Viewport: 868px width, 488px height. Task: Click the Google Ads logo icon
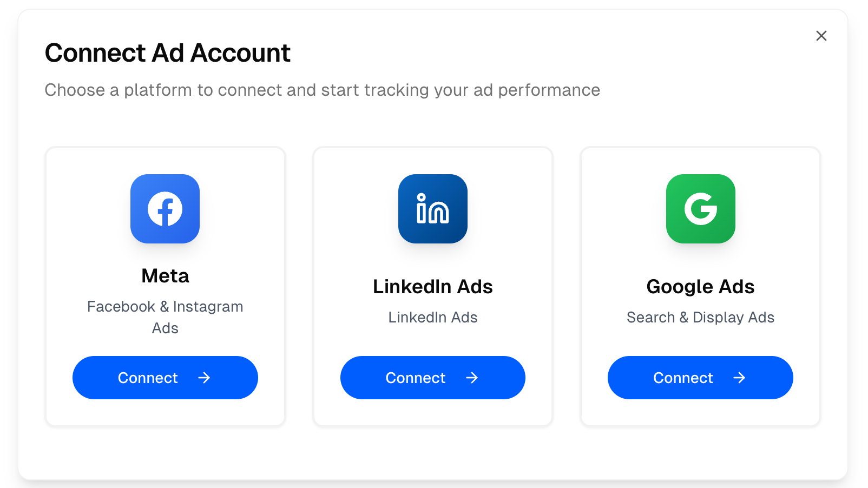[x=700, y=209]
